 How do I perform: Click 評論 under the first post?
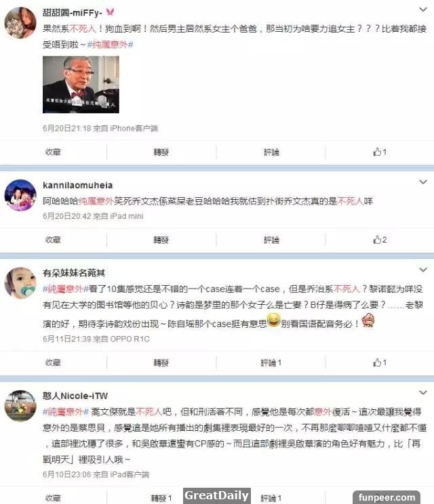271,152
